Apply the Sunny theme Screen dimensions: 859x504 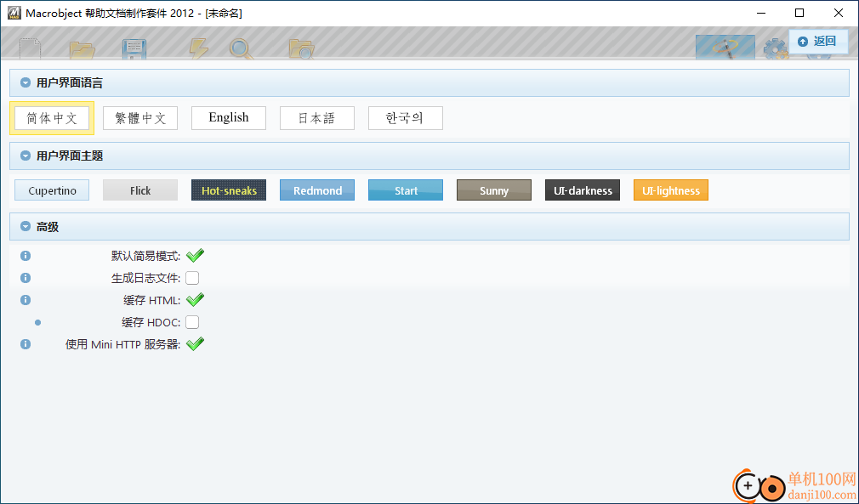494,190
